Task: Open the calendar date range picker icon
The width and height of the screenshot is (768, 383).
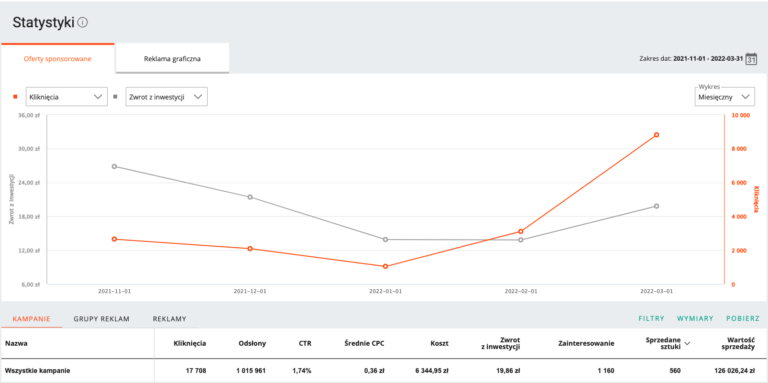Action: [x=751, y=58]
